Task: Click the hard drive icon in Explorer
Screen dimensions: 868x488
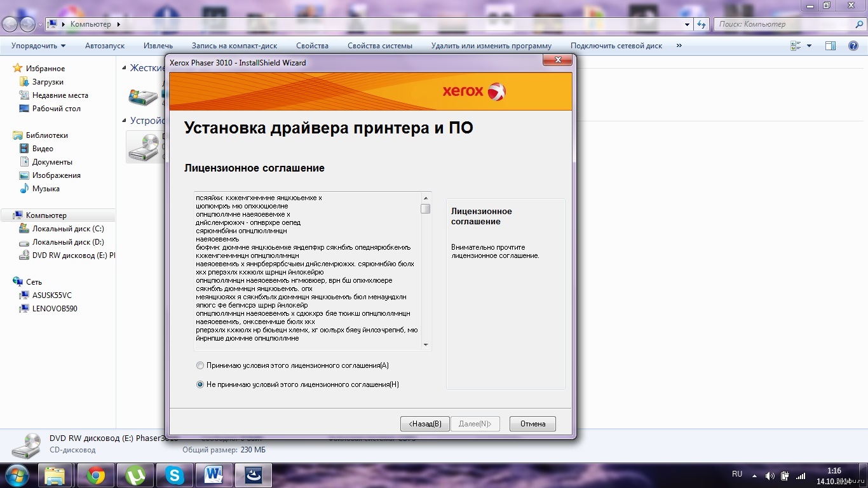Action: [143, 97]
